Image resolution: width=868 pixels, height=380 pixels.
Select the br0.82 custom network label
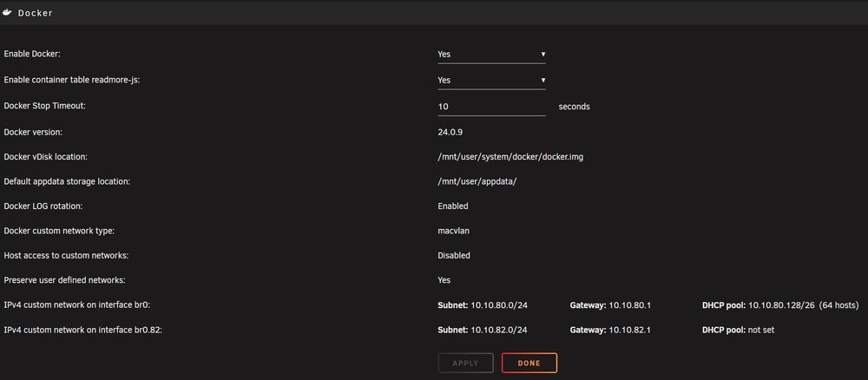click(82, 330)
